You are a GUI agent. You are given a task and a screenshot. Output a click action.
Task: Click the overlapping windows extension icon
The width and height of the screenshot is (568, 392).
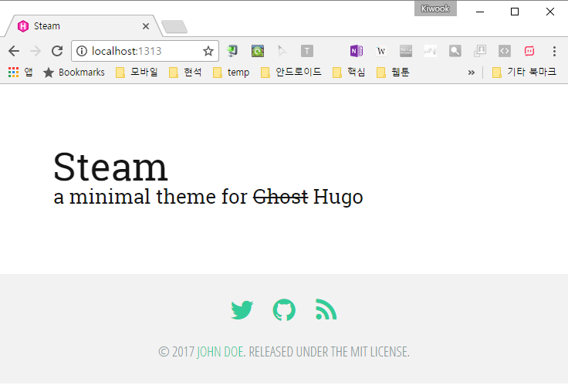pos(480,51)
